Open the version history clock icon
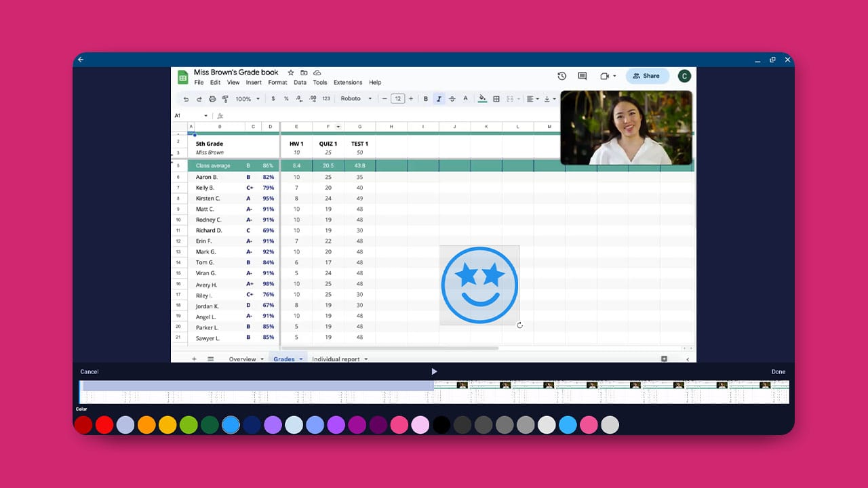 click(x=561, y=76)
